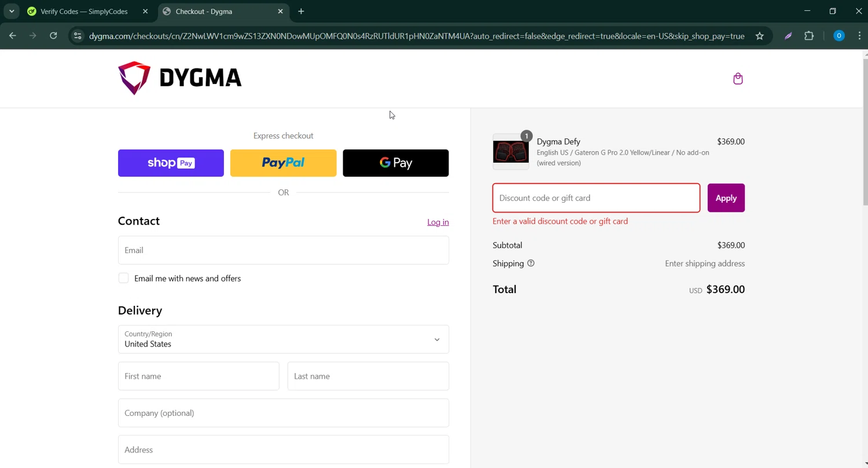
Task: Click into the Email field
Action: pyautogui.click(x=284, y=250)
